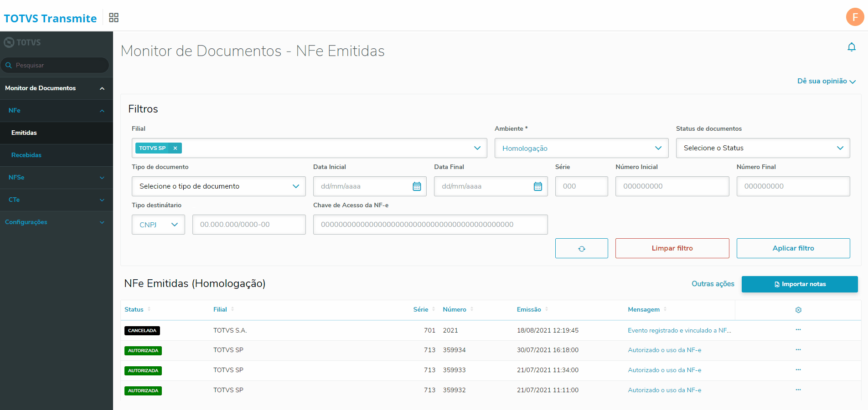This screenshot has height=410, width=868.
Task: Open row actions for the CANCELADA note
Action: click(798, 330)
